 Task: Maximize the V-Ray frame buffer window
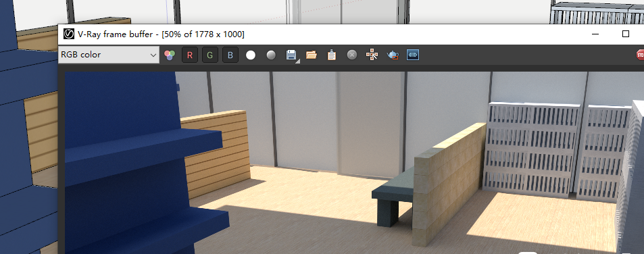626,34
